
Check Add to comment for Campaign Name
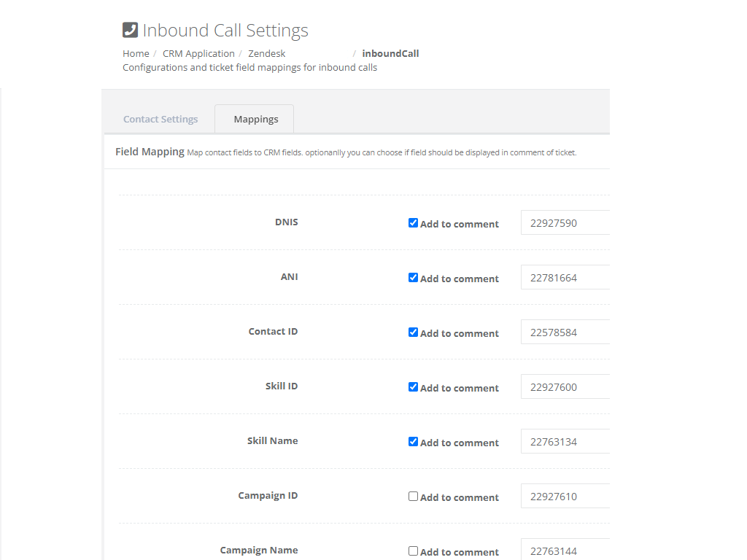coord(413,551)
